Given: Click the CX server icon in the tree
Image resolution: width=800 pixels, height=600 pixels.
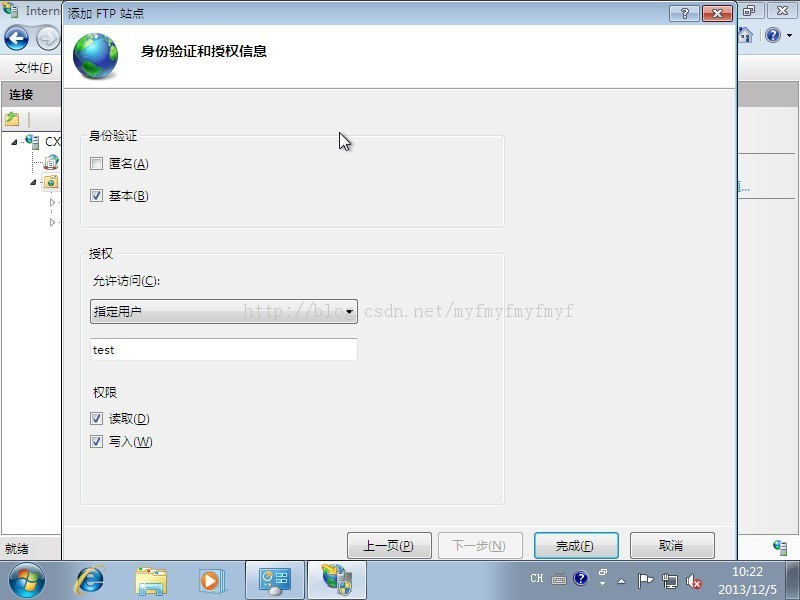Looking at the screenshot, I should pyautogui.click(x=31, y=141).
